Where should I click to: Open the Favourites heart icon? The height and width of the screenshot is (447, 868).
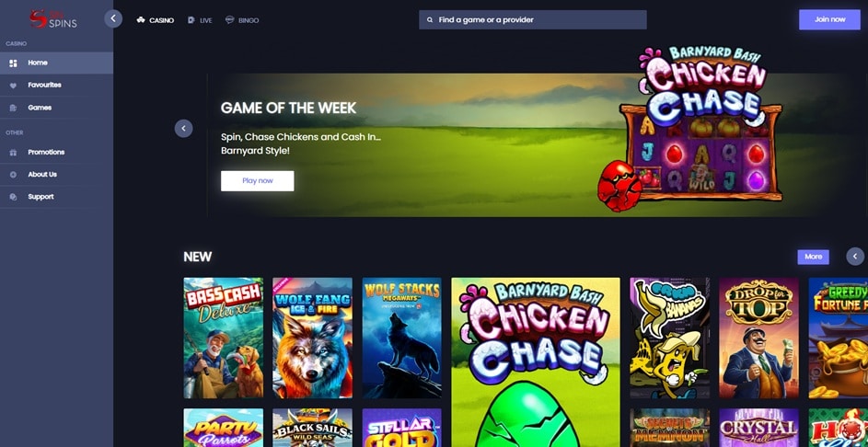pyautogui.click(x=13, y=86)
